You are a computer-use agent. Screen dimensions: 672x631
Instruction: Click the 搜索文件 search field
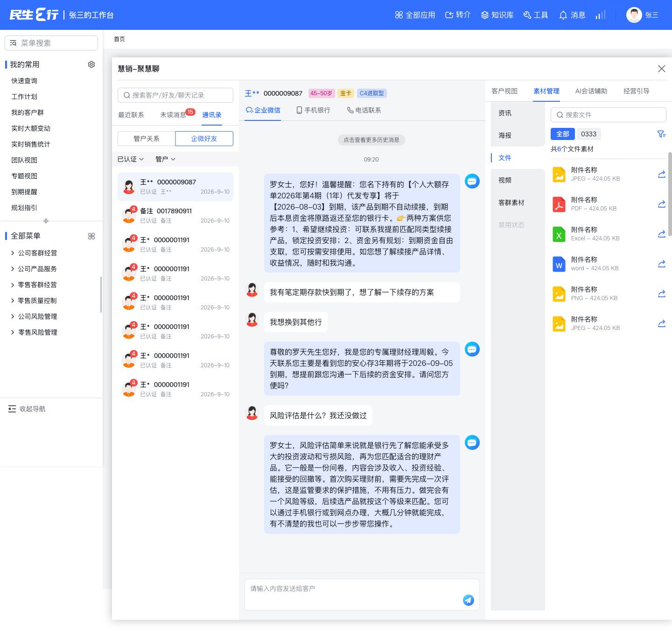click(609, 115)
